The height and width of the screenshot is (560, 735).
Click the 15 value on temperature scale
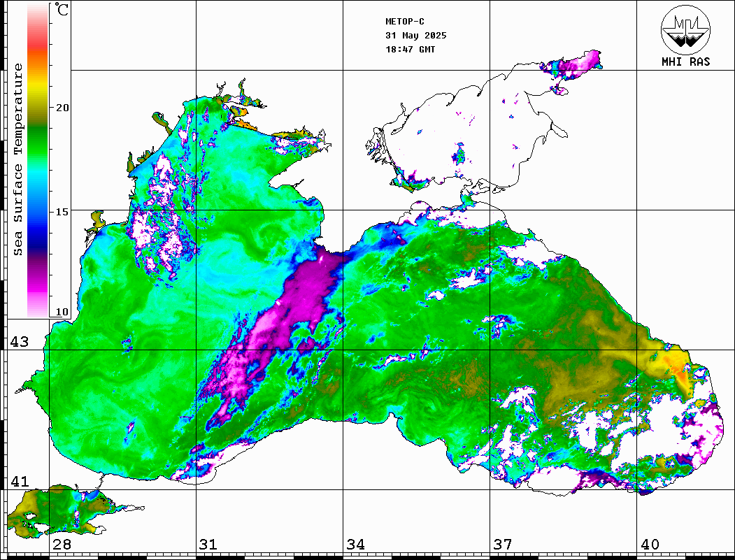(62, 212)
